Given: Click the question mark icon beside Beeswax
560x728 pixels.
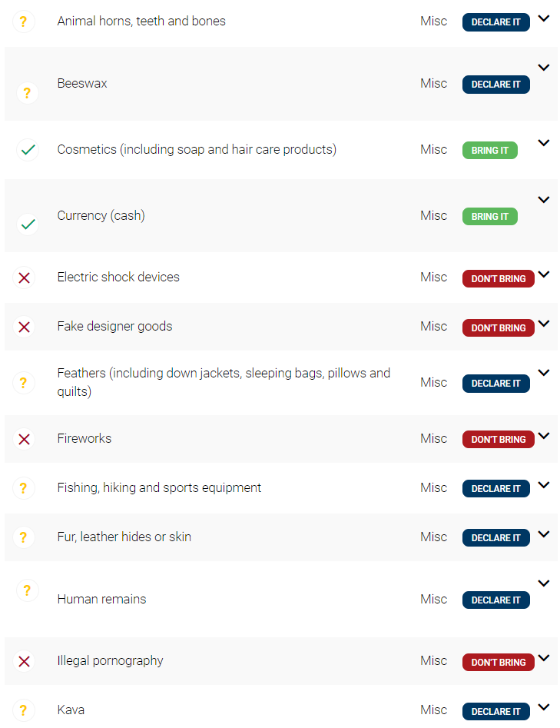Looking at the screenshot, I should 28,93.
